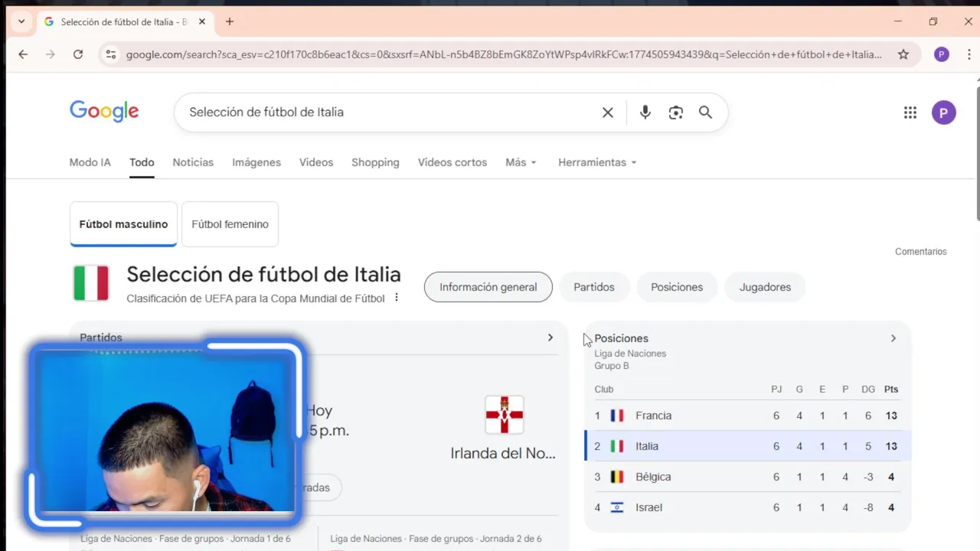Click the Posiciones chip button

pos(677,287)
